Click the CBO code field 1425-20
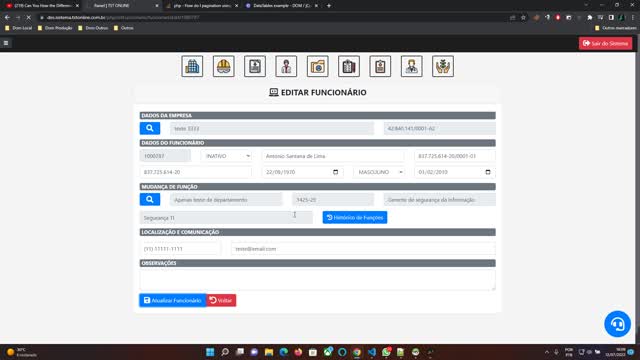Screen dimensions: 640x360 [333, 200]
